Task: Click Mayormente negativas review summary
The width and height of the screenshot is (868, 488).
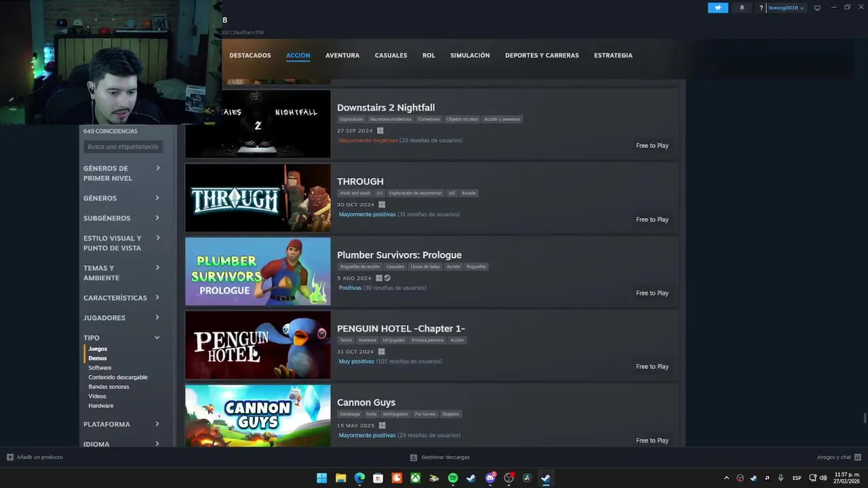Action: [368, 140]
